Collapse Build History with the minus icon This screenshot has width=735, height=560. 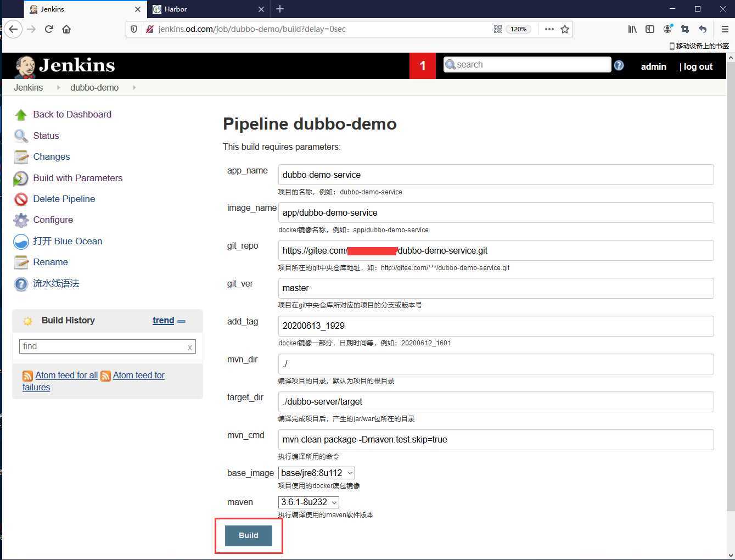pos(182,321)
